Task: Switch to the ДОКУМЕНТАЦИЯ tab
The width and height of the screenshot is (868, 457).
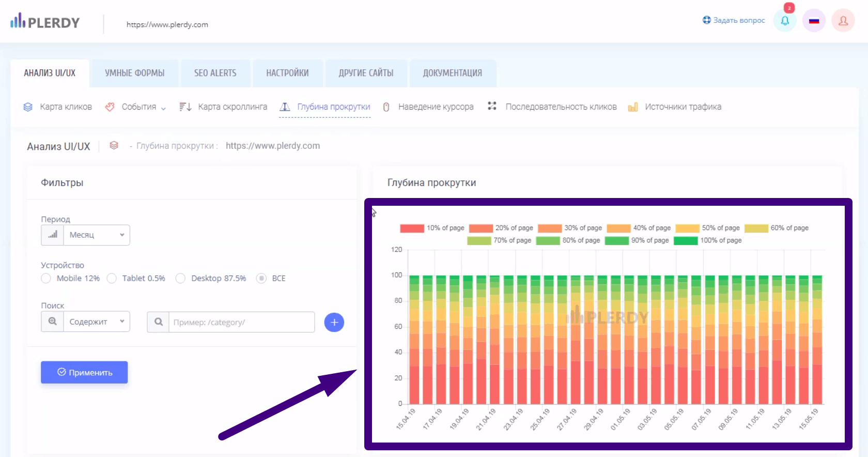Action: pyautogui.click(x=453, y=73)
